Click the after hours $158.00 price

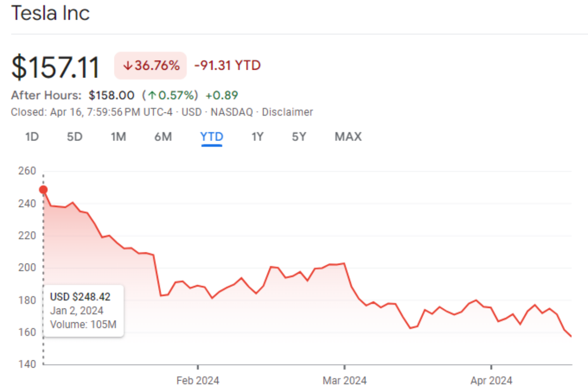[112, 95]
